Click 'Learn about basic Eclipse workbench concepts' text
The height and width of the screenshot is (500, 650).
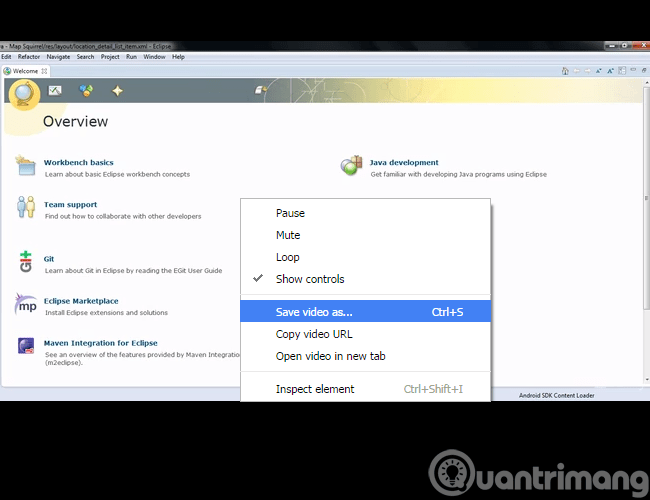coord(117,175)
